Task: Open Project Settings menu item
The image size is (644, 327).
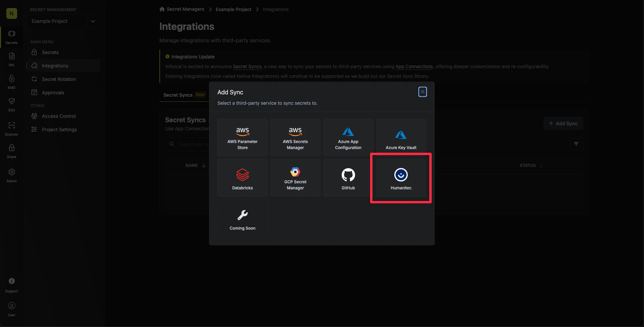Action: pyautogui.click(x=64, y=130)
